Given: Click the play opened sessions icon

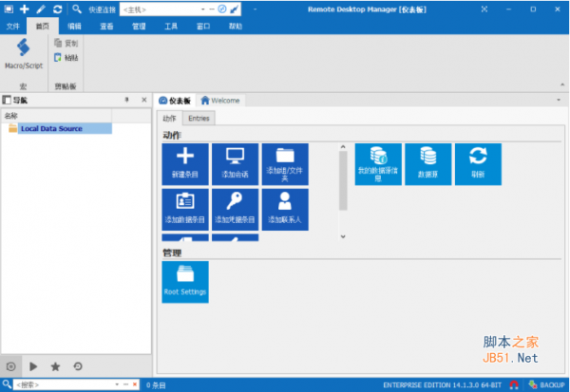Looking at the screenshot, I should click(x=33, y=366).
